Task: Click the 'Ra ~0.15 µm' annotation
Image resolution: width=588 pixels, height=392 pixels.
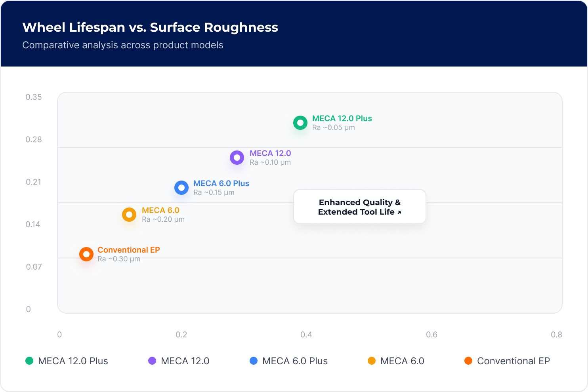Action: pos(214,192)
